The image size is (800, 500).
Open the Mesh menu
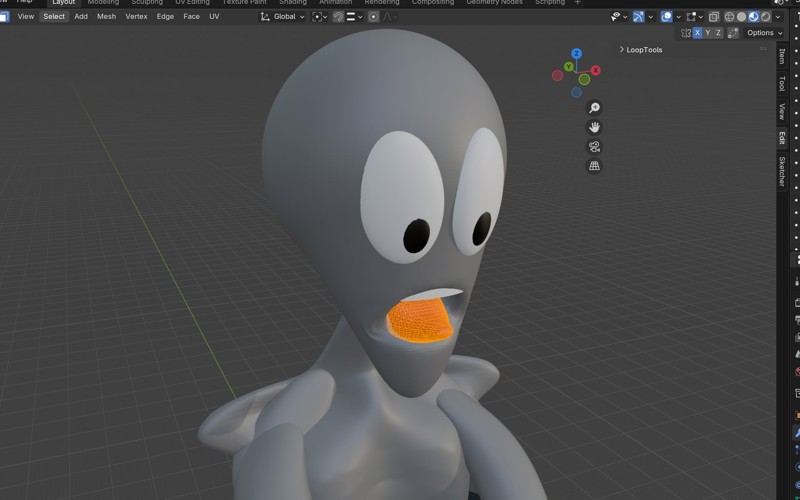106,17
